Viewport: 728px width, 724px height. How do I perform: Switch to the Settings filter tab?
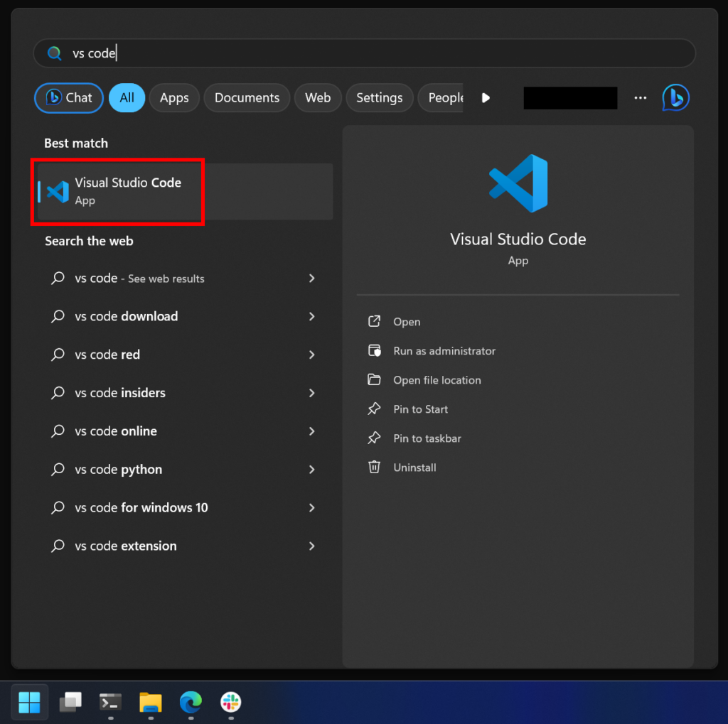click(380, 98)
